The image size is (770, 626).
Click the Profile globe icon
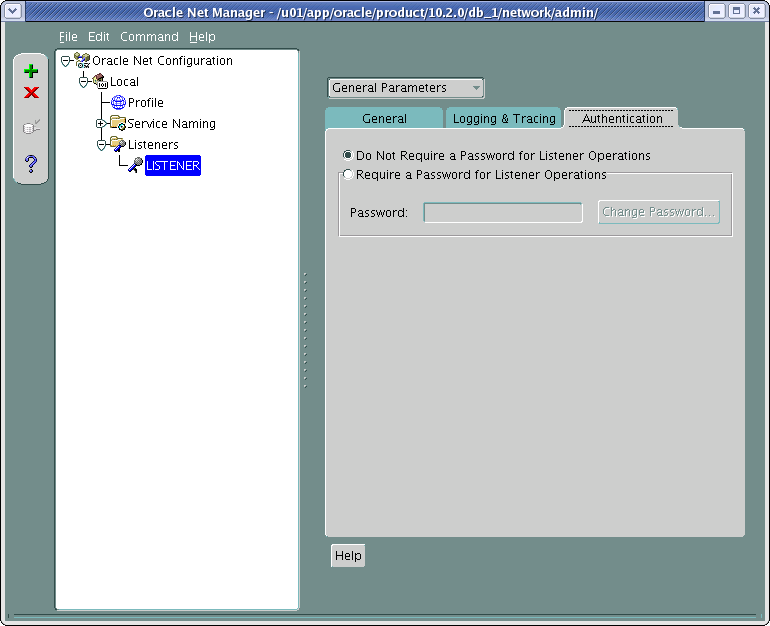tap(118, 102)
